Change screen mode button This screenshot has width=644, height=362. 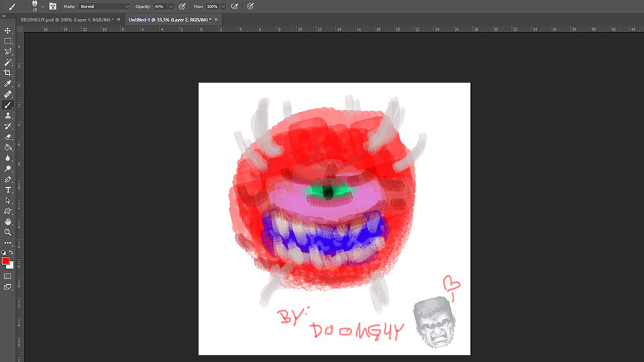coord(7,287)
